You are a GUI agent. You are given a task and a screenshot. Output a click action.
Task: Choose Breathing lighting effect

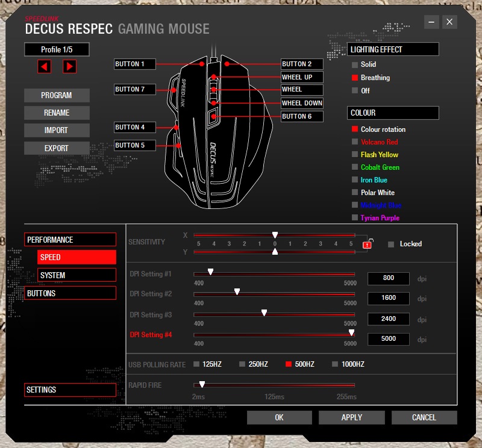pyautogui.click(x=355, y=78)
